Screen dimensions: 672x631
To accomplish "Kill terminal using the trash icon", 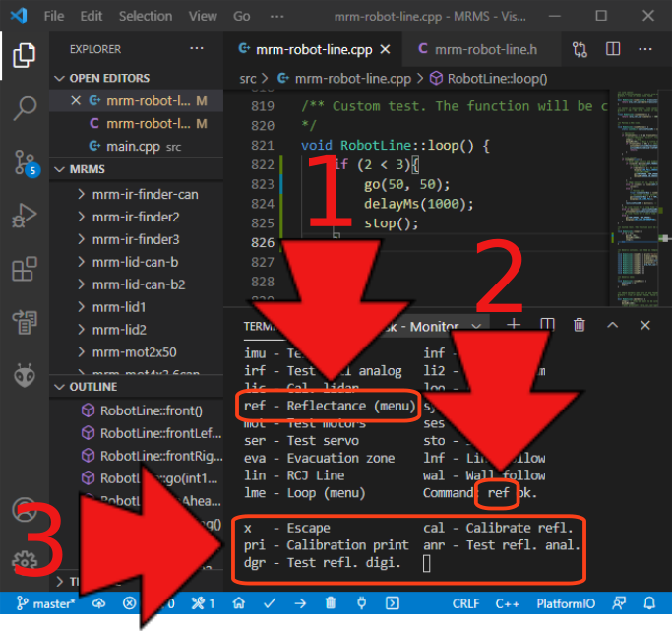I will click(580, 325).
